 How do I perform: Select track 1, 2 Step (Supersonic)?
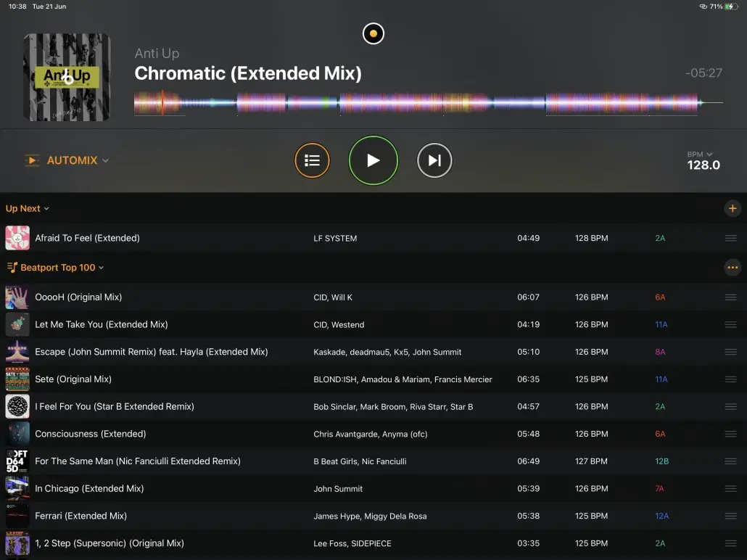pos(110,543)
